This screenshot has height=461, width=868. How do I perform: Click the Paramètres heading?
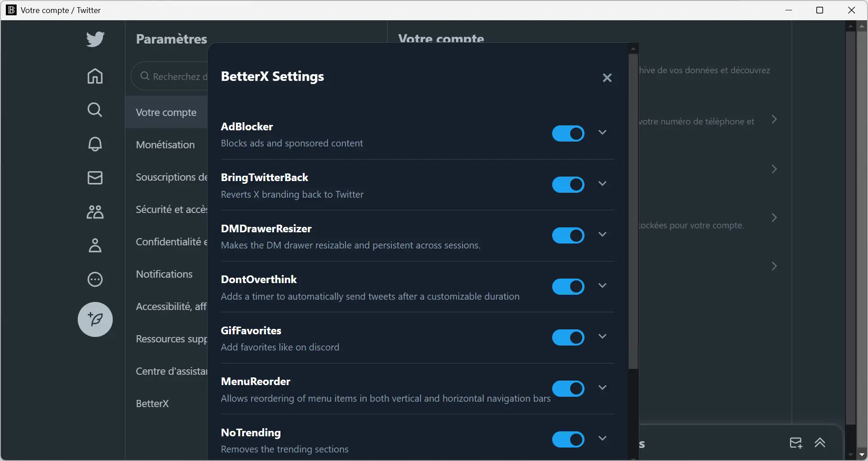click(x=171, y=39)
